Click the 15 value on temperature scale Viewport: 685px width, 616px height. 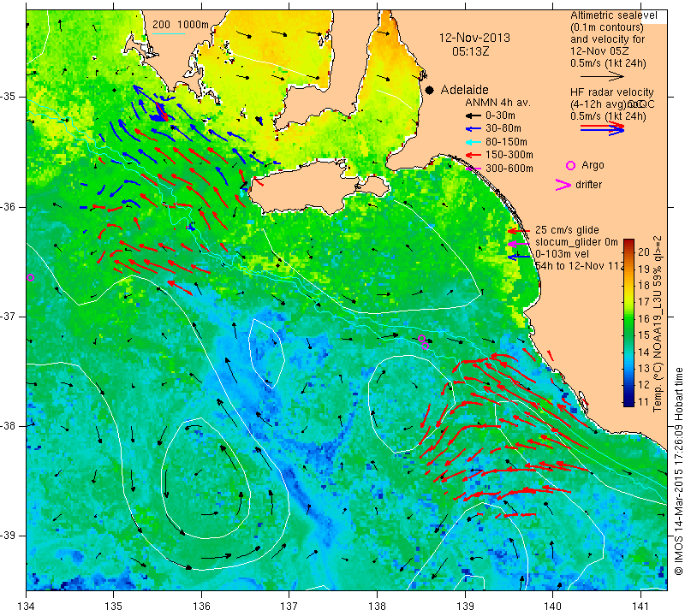644,335
